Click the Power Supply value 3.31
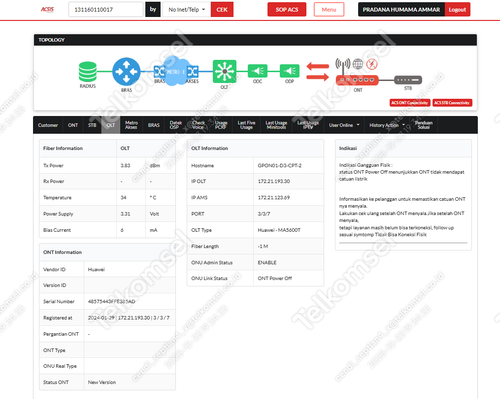This screenshot has width=500, height=399. pyautogui.click(x=125, y=214)
